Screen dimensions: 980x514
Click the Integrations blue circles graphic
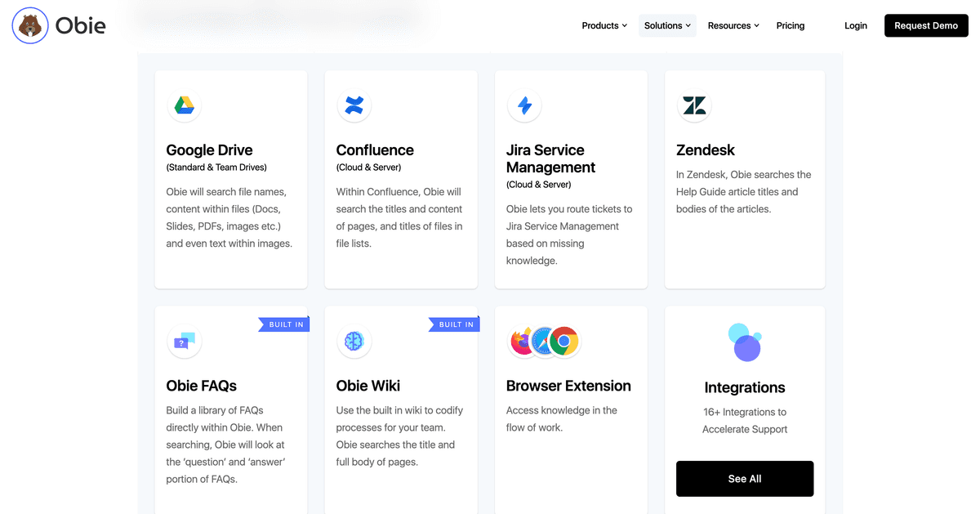[745, 342]
